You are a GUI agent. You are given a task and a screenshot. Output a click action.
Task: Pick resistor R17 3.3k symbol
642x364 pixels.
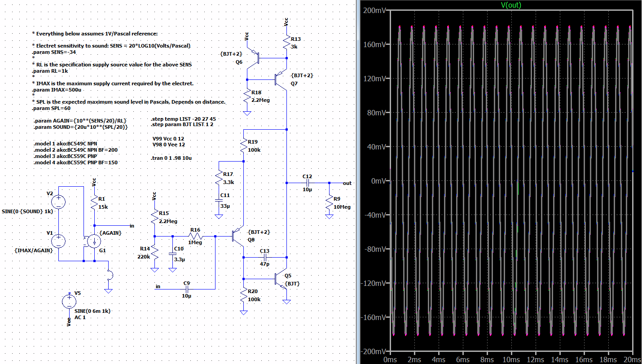[219, 178]
